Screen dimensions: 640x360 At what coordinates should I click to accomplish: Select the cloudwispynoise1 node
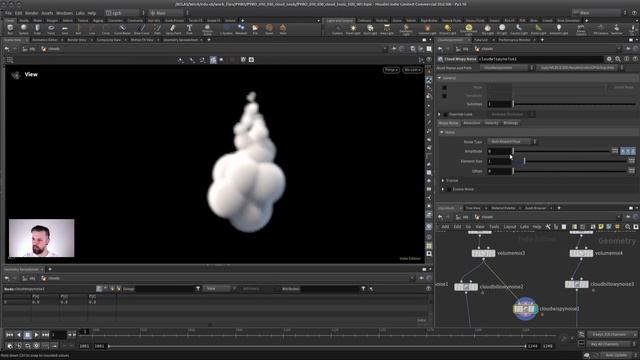coord(525,309)
